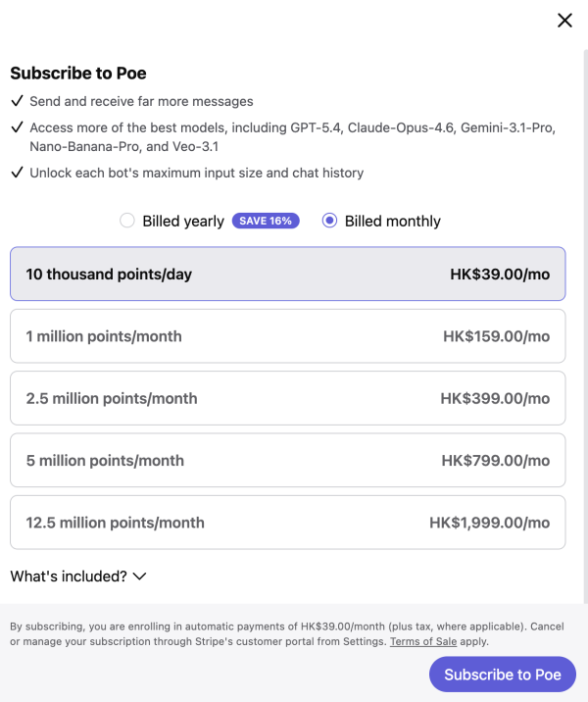This screenshot has height=702, width=588.
Task: Click the Subscribe to Poe heading
Action: click(x=78, y=74)
